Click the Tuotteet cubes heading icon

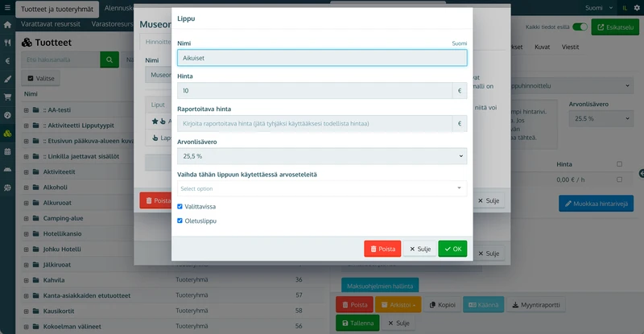click(27, 43)
